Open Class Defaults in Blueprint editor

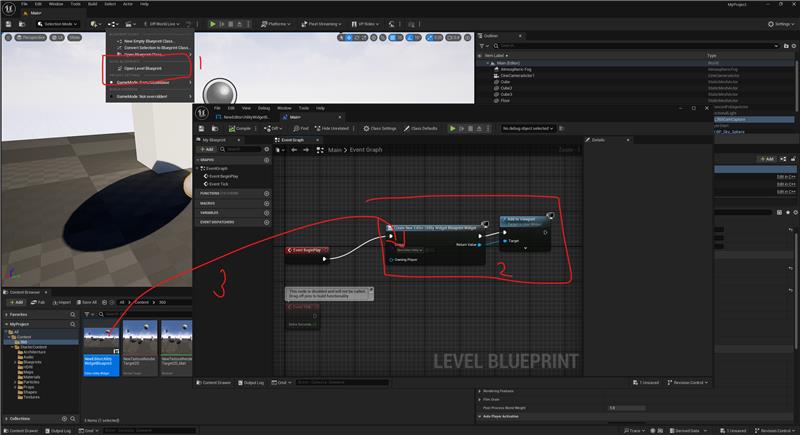pyautogui.click(x=420, y=129)
